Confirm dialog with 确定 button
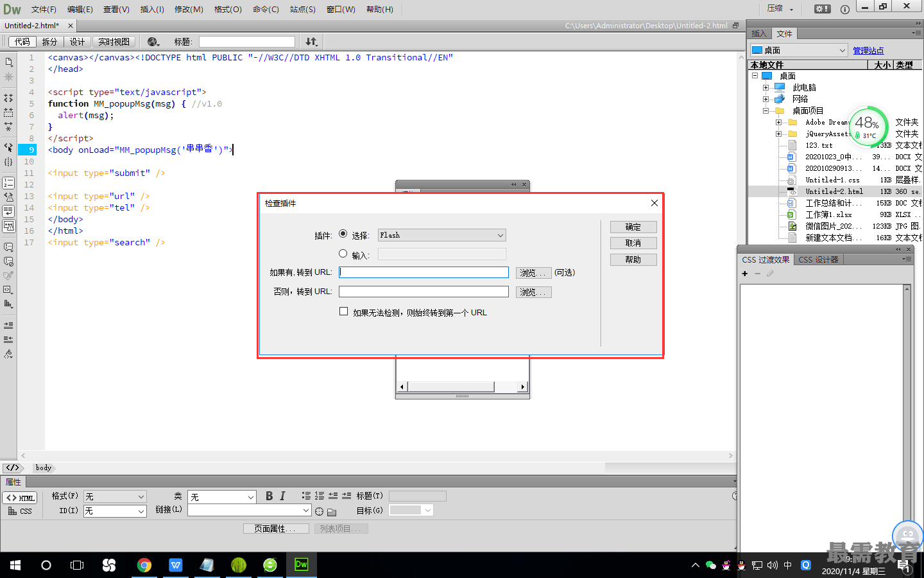This screenshot has height=578, width=924. (633, 227)
